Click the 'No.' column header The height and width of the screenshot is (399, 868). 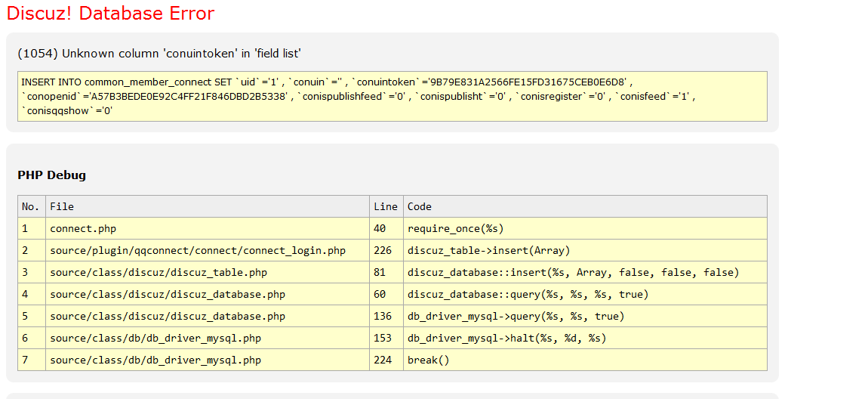31,206
